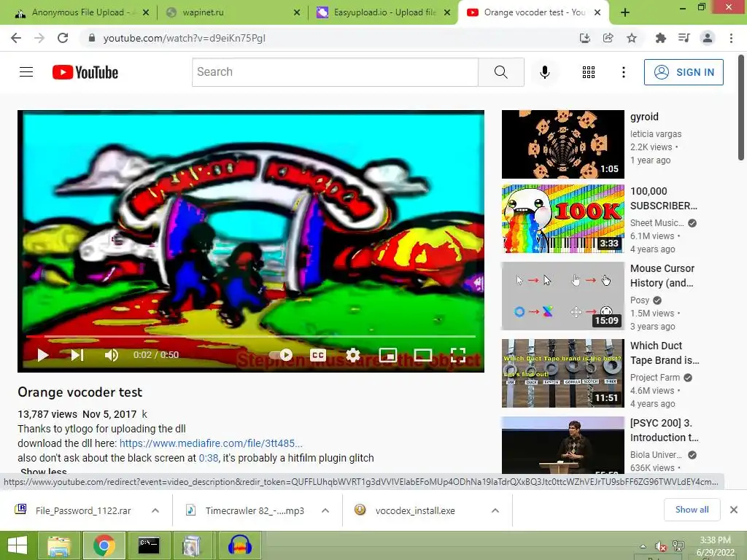
Task: Open Windows Start button
Action: 18,545
